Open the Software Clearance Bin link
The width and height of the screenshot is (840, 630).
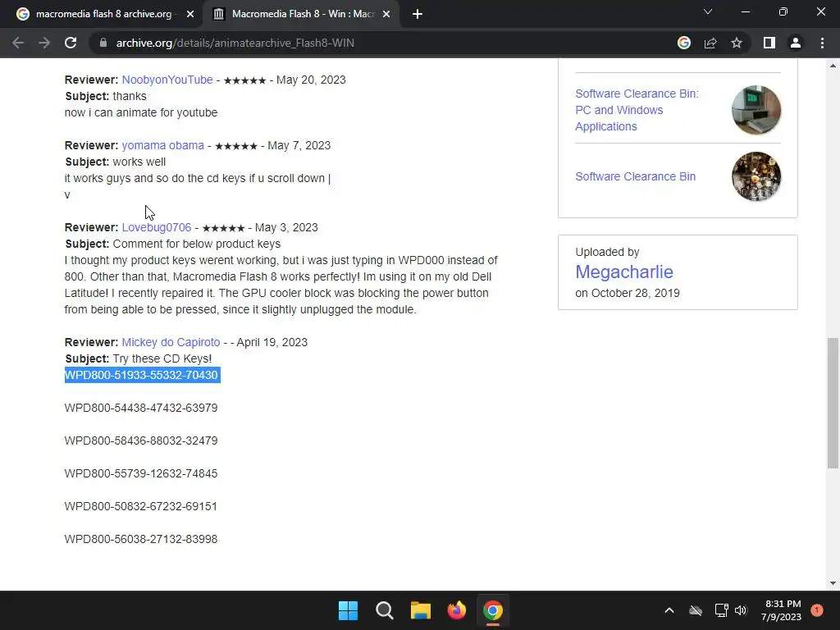(636, 177)
